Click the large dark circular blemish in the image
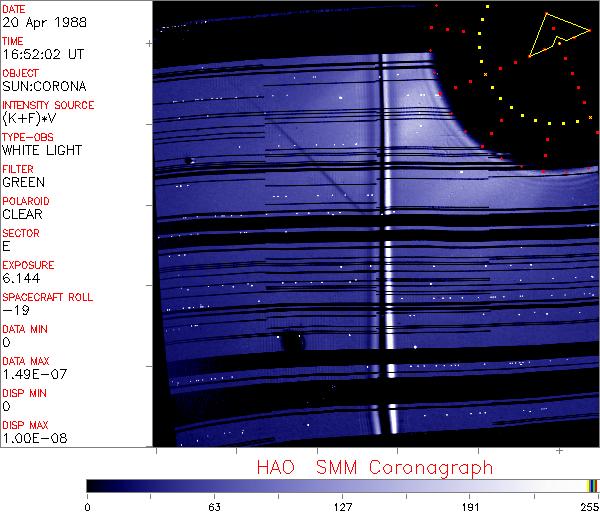 pos(294,341)
